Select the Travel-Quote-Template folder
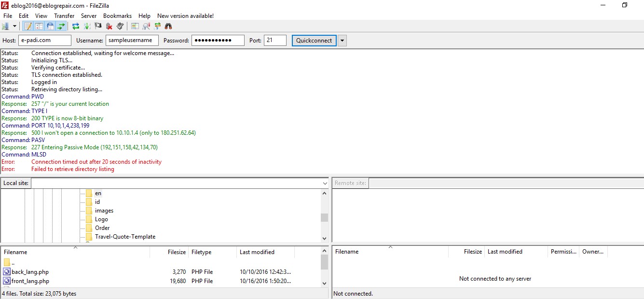This screenshot has height=299, width=644. 125,237
